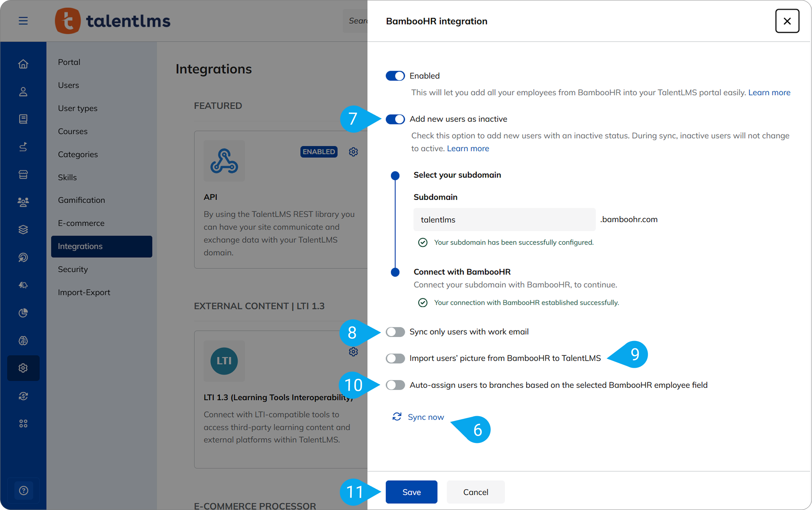The height and width of the screenshot is (510, 812).
Task: Click the Integrations page heading
Action: point(214,69)
